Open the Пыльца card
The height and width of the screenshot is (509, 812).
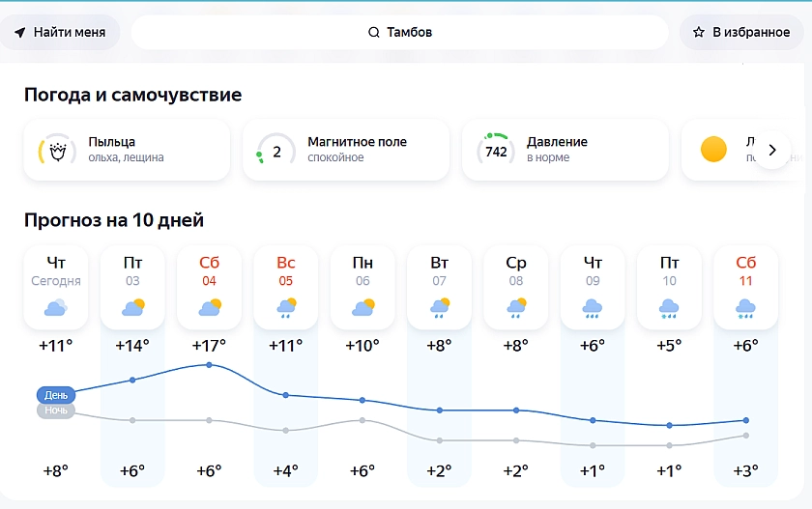pyautogui.click(x=127, y=150)
